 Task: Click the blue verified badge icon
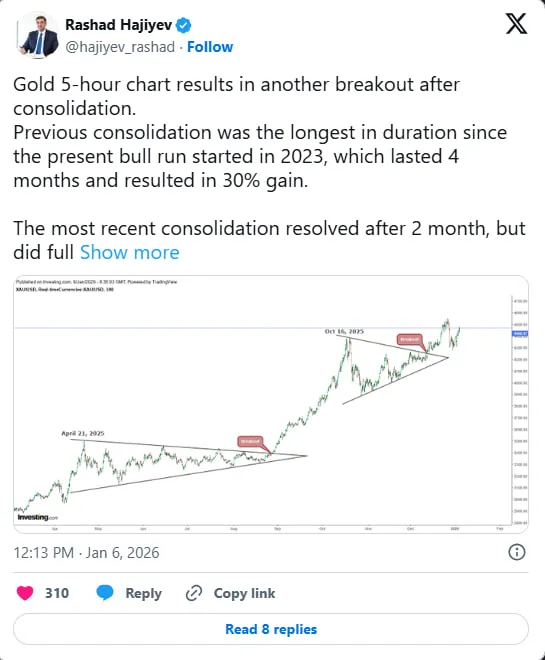(x=183, y=25)
